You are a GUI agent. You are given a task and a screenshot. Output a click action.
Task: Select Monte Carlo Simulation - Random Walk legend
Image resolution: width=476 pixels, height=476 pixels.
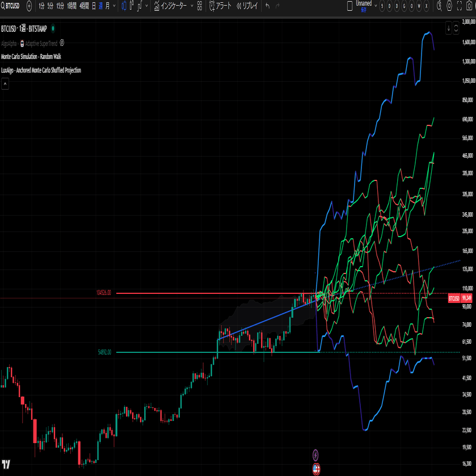pos(31,57)
